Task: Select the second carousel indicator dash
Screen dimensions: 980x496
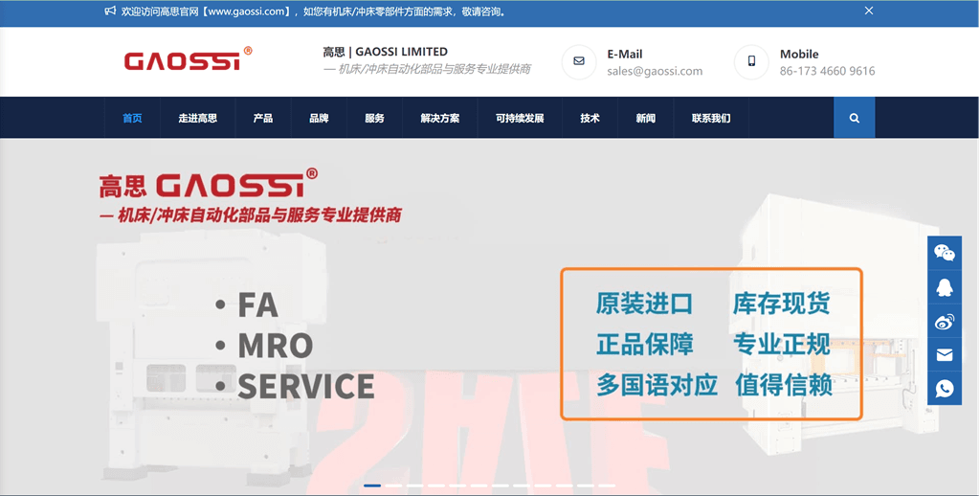Action: (393, 485)
